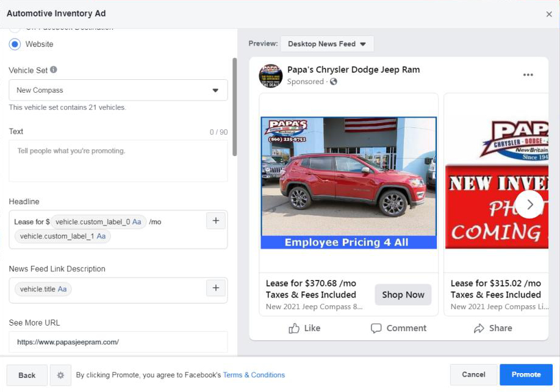Click the Vehicle Set info icon
This screenshot has height=392, width=560.
(54, 69)
